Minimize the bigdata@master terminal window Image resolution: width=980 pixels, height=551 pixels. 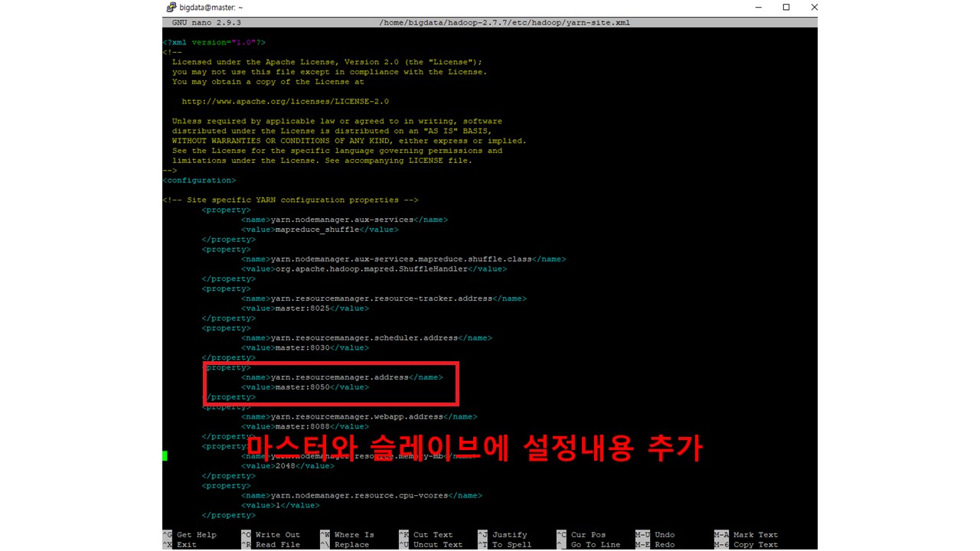point(759,7)
